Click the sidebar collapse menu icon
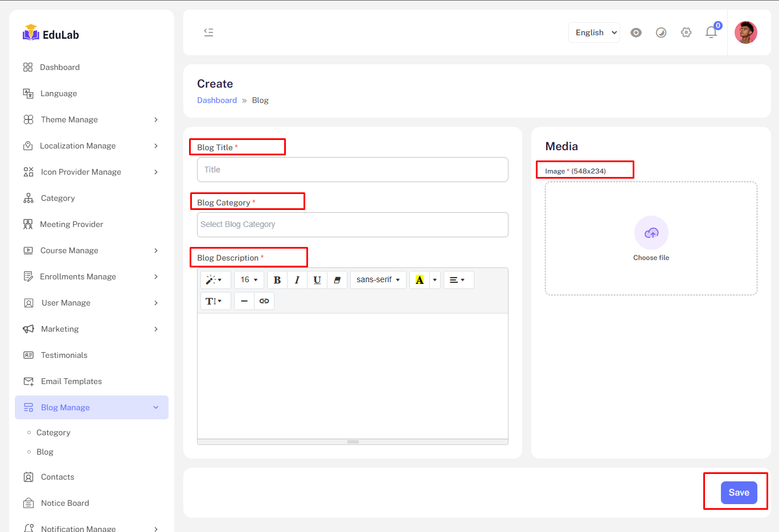The image size is (779, 532). [x=208, y=32]
